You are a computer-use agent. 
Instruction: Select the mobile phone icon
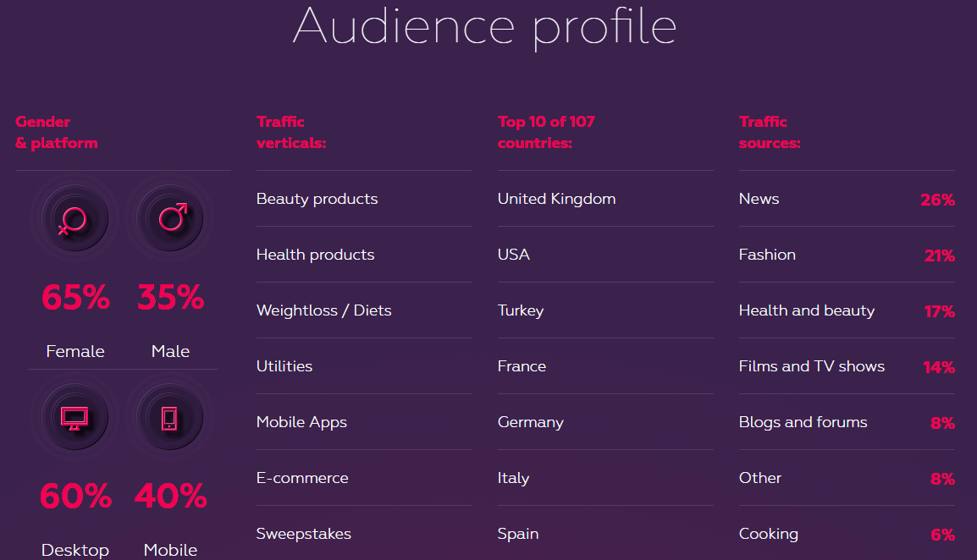pyautogui.click(x=170, y=417)
